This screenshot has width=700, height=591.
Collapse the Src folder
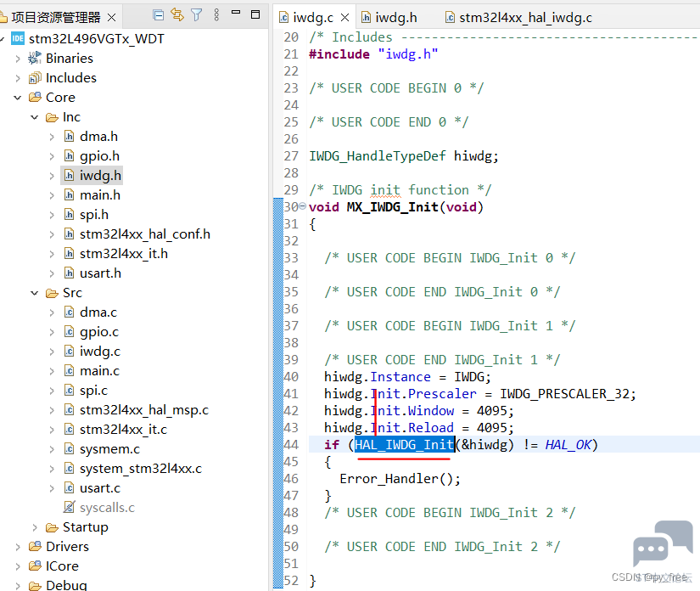[x=35, y=293]
